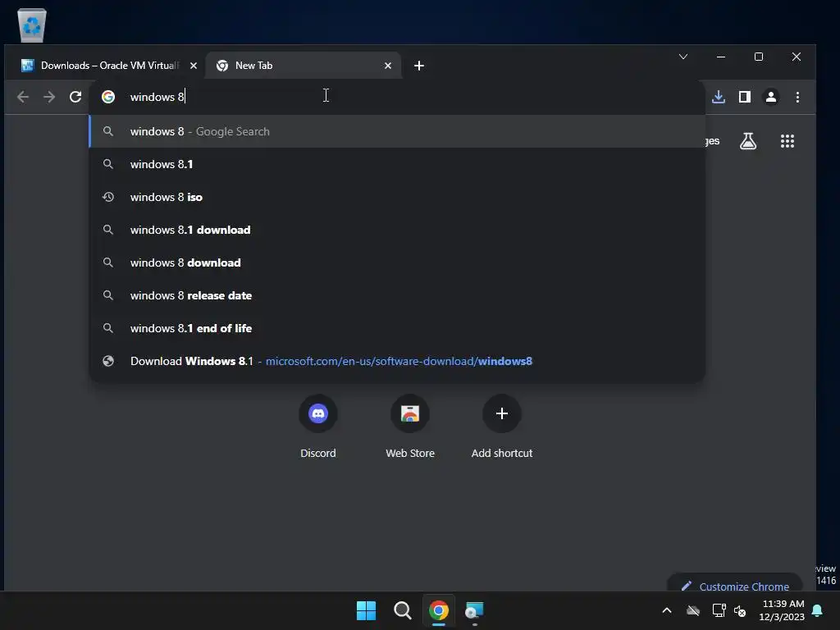Toggle the side panel icon

point(745,97)
